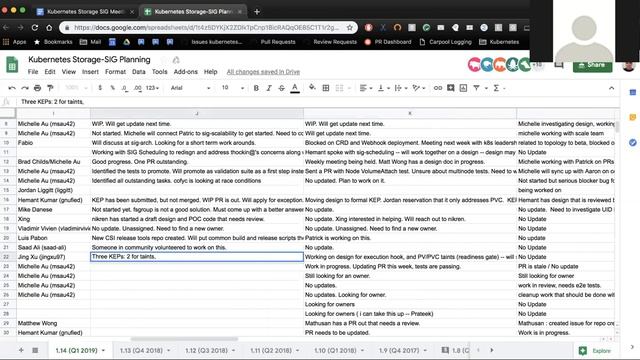Redo the last action
Viewport: 640px width, 360px height.
[x=25, y=88]
